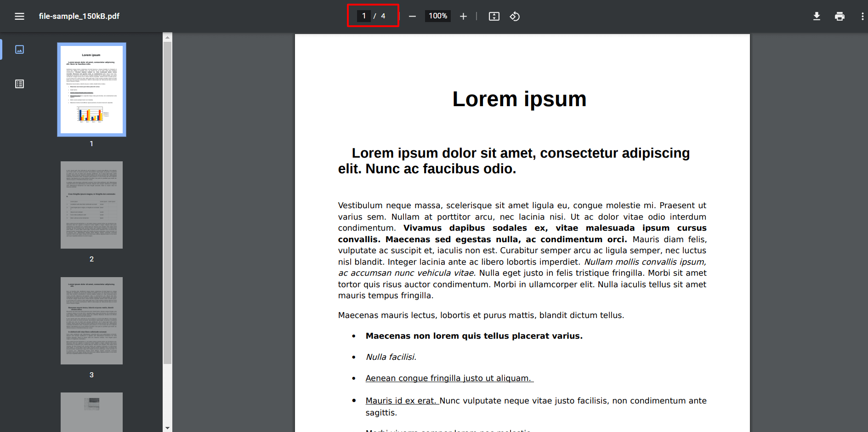Follow the 'Aenean congue fringilla justo' link
Screen dimensions: 868x432
448,378
